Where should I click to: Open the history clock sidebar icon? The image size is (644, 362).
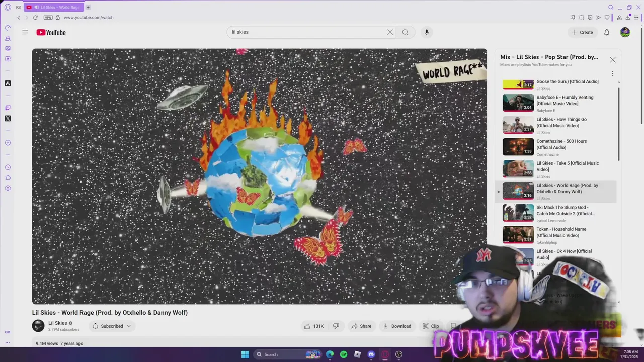point(8,167)
